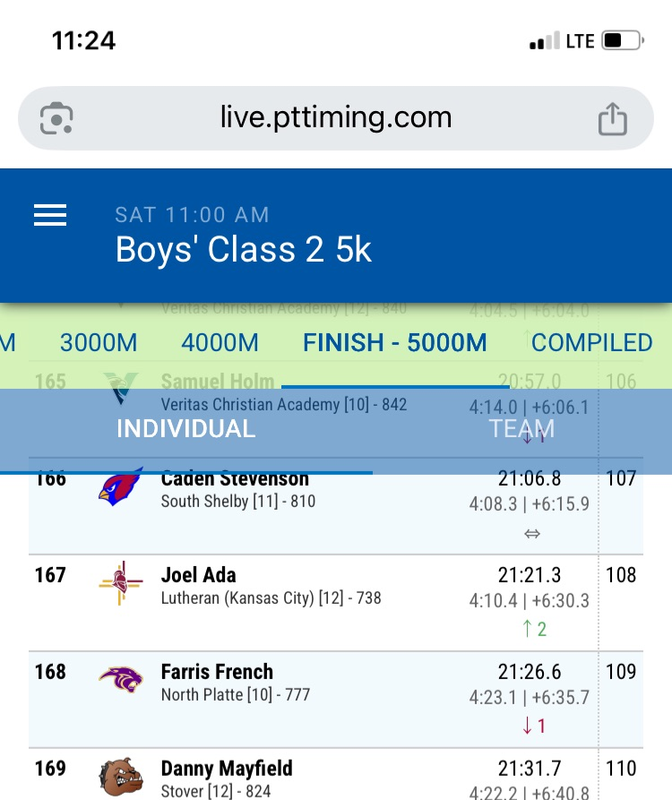The width and height of the screenshot is (672, 800).
Task: Switch to the 4000M split tab
Action: [x=220, y=342]
